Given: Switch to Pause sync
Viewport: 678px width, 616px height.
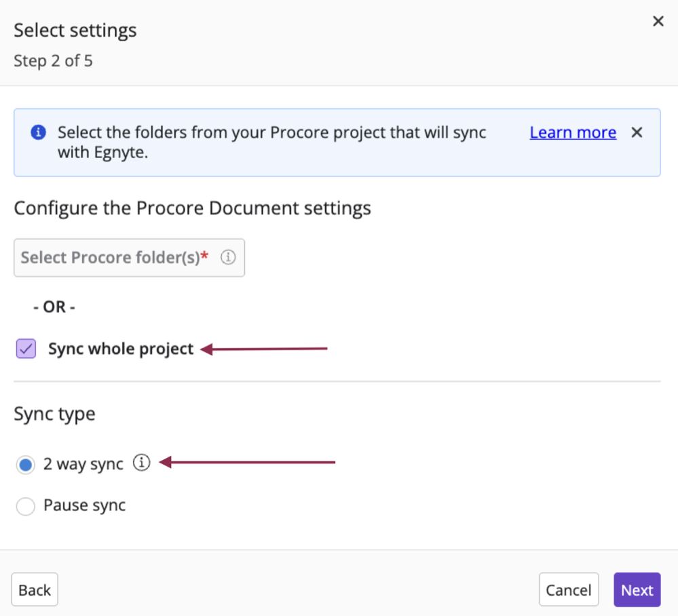Looking at the screenshot, I should 25,506.
